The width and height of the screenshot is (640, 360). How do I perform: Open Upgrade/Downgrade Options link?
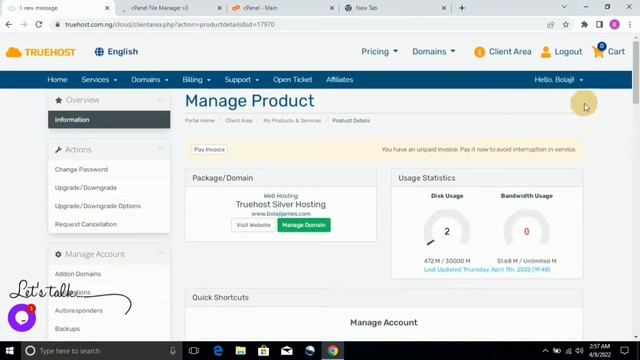click(x=98, y=206)
